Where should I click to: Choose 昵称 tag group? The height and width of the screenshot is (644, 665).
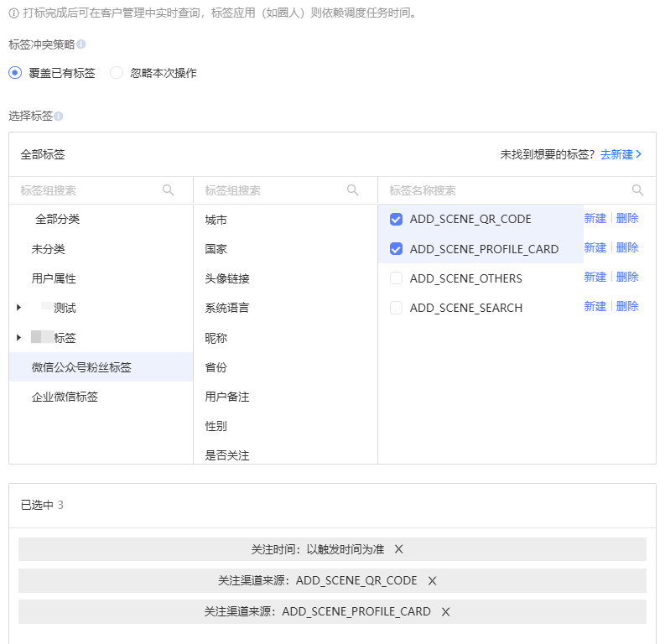[216, 338]
